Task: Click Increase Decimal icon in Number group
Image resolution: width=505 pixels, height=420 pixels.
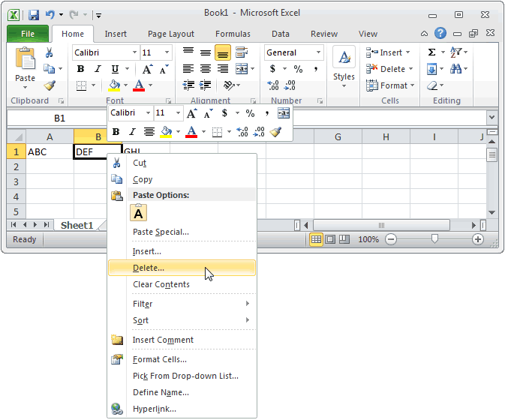Action: [273, 85]
